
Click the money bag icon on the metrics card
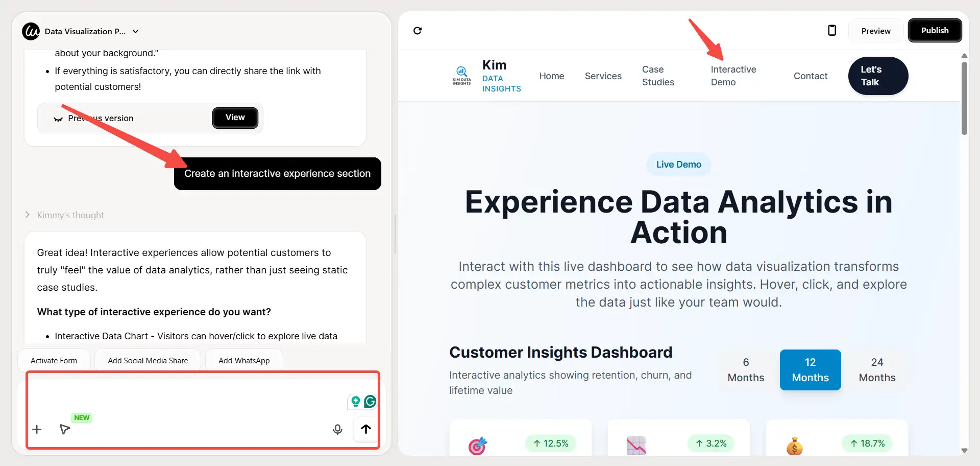(794, 446)
